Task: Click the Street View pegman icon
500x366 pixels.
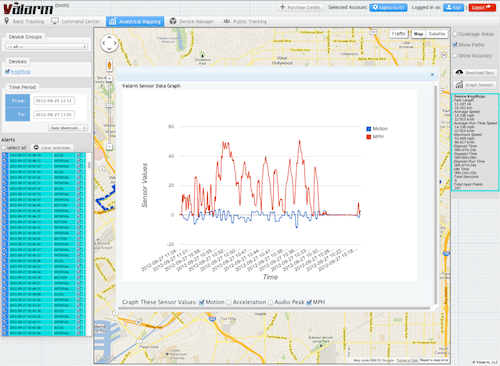Action: (x=109, y=65)
